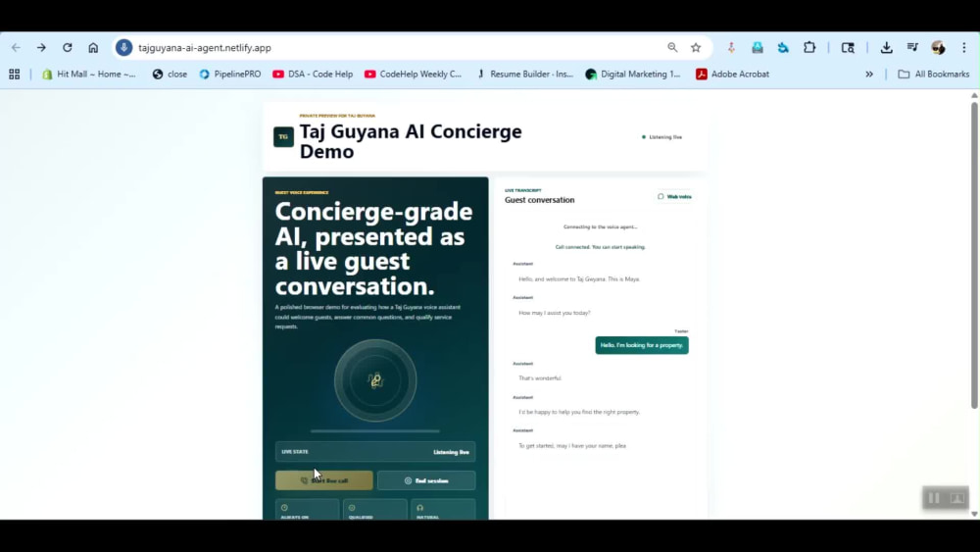The width and height of the screenshot is (980, 552).
Task: Click the 'Guest conversation' heading
Action: (539, 200)
